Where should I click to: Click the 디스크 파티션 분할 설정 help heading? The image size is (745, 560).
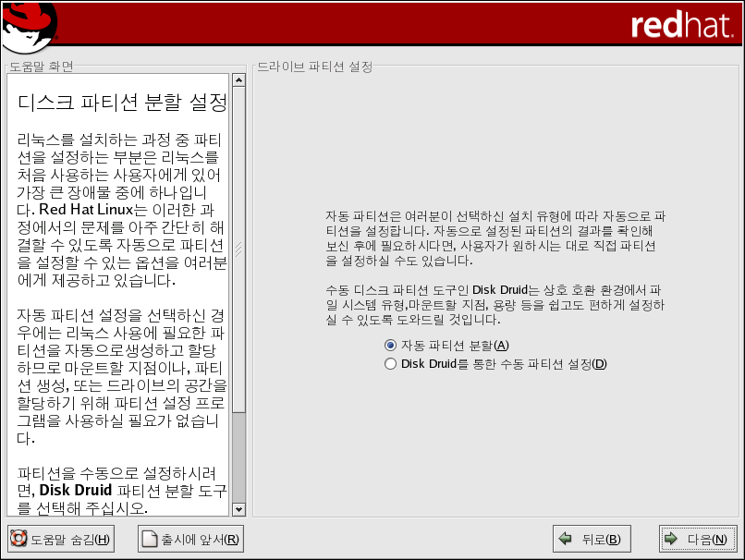click(x=122, y=100)
